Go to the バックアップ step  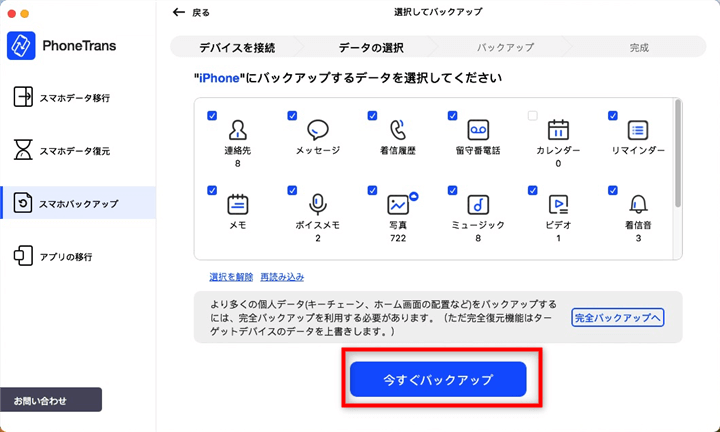[505, 47]
